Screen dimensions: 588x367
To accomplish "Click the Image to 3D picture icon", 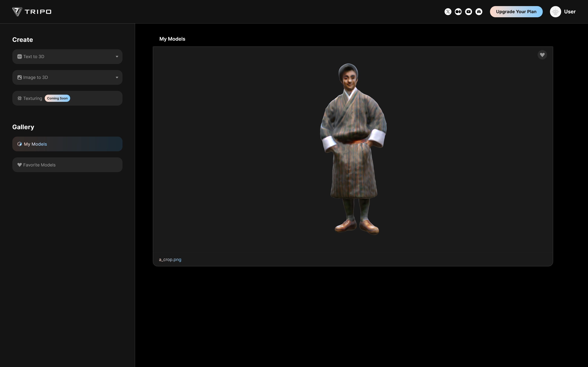I will click(x=20, y=78).
